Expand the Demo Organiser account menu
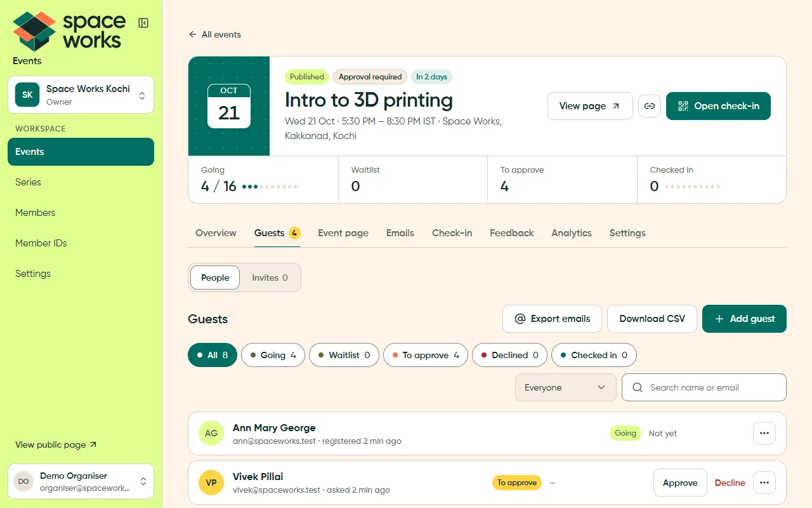Viewport: 812px width, 508px height. click(81, 481)
